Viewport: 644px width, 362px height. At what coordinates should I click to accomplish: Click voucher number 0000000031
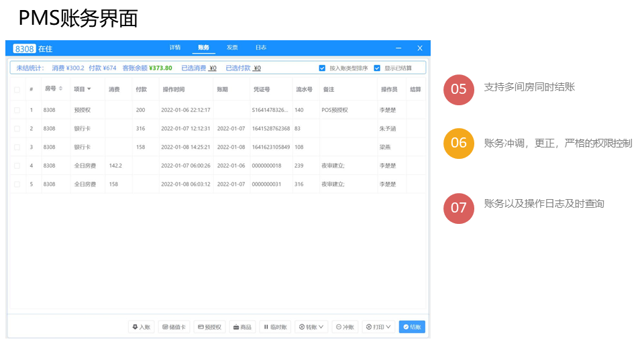266,184
